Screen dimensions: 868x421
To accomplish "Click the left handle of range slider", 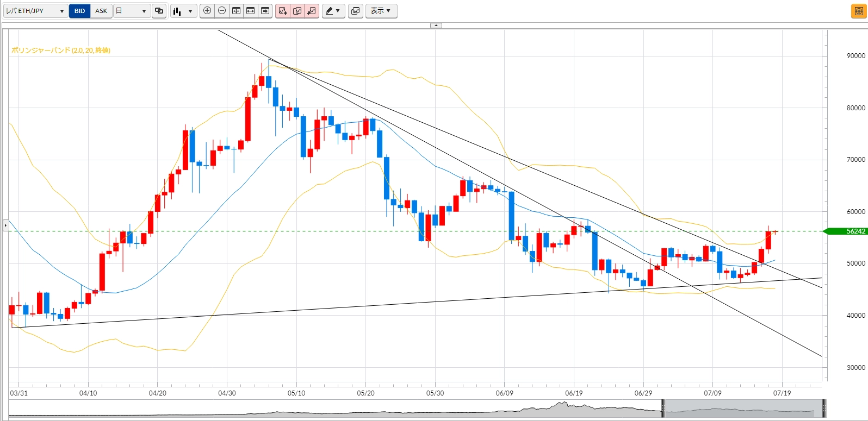I will coord(663,408).
